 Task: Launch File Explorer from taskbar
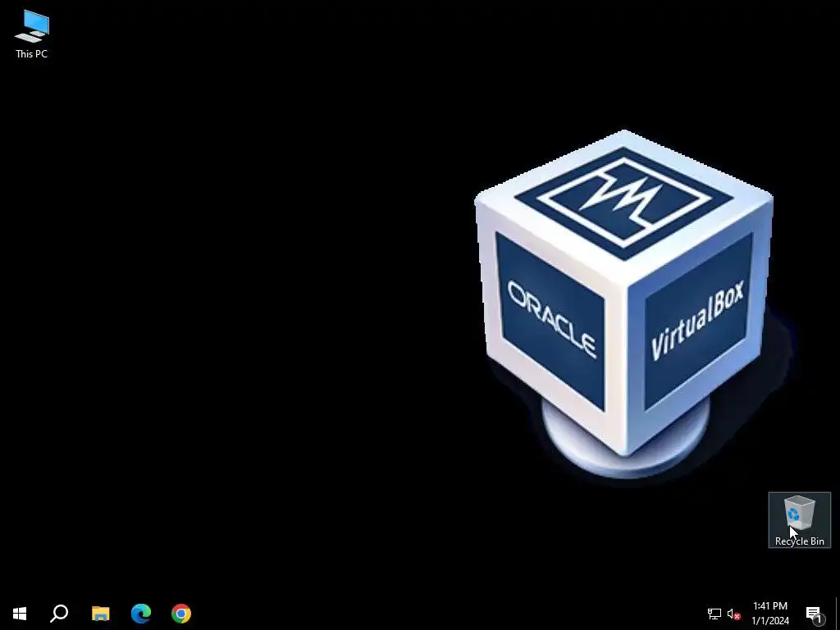100,614
